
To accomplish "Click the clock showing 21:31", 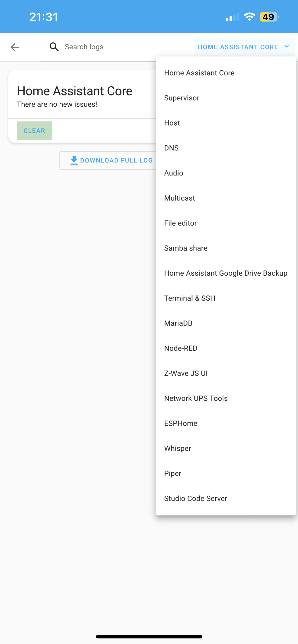I will (x=44, y=16).
